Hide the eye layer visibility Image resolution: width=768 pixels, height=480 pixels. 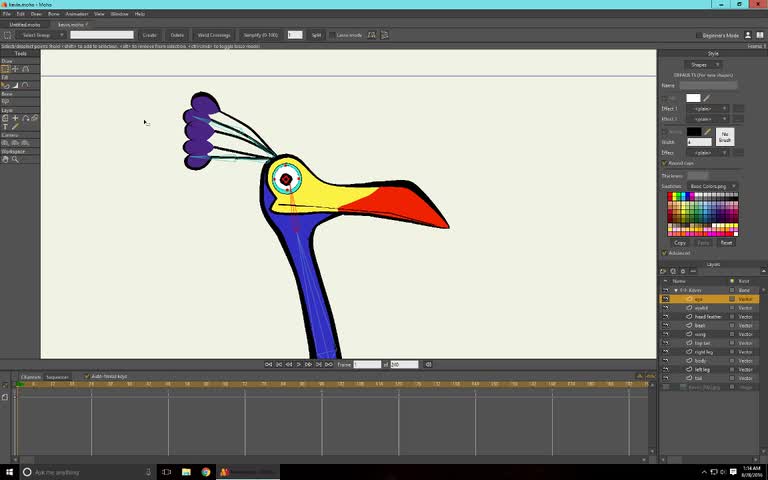point(666,299)
